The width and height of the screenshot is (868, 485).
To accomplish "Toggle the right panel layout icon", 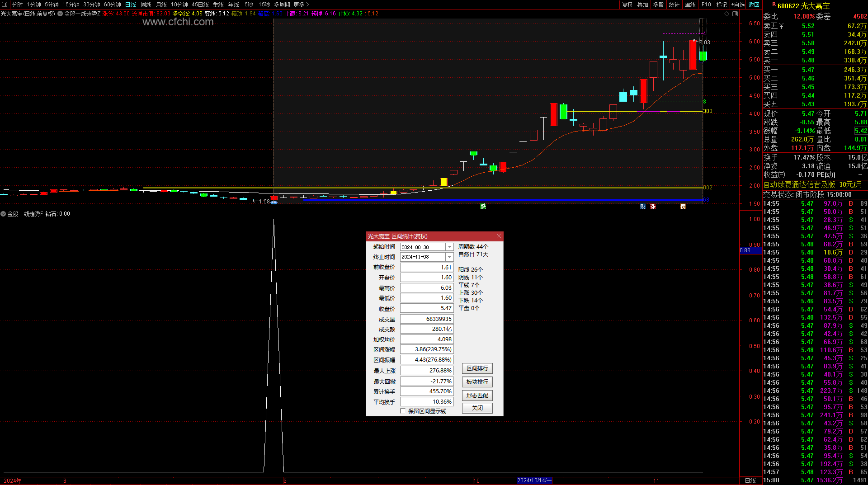I will point(735,14).
